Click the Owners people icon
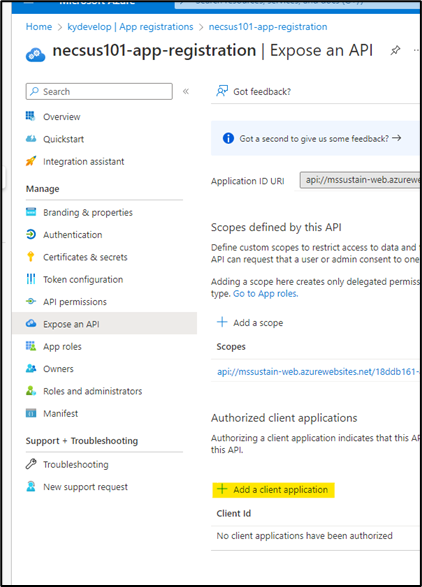Image resolution: width=422 pixels, height=587 pixels. [x=31, y=369]
